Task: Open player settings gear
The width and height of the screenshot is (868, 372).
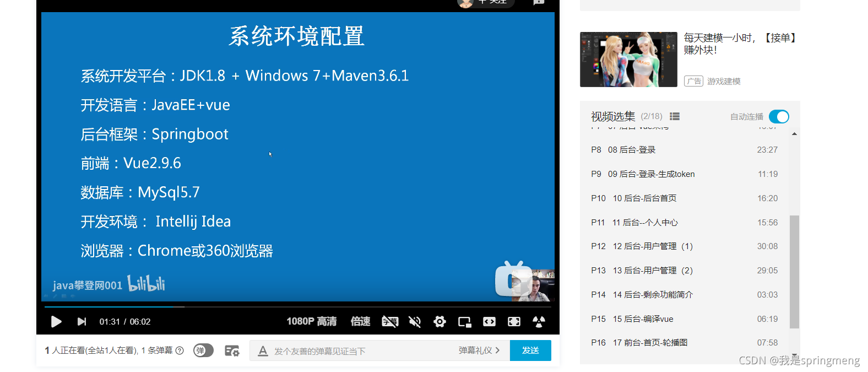Action: point(440,321)
